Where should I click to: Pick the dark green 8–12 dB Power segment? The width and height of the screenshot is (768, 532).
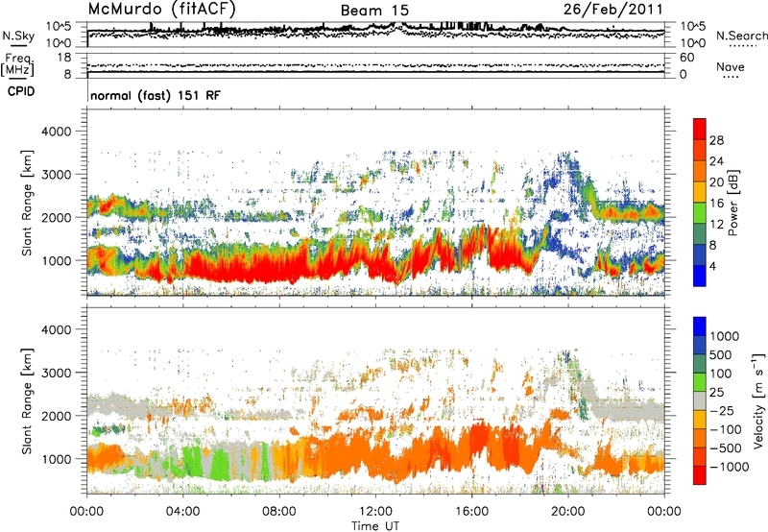[700, 234]
